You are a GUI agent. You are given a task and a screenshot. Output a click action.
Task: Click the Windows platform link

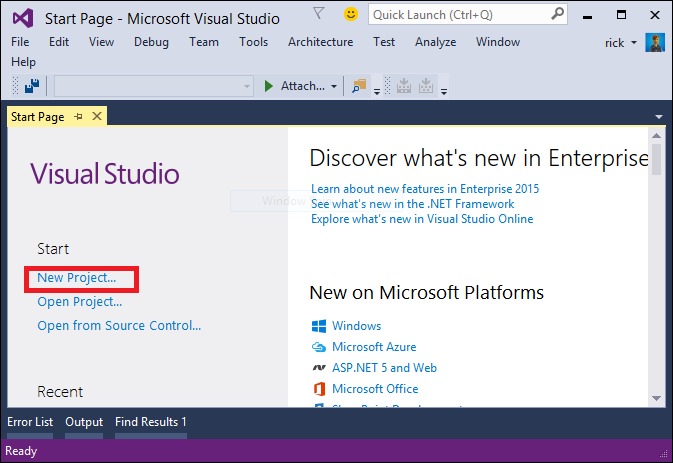pyautogui.click(x=356, y=326)
